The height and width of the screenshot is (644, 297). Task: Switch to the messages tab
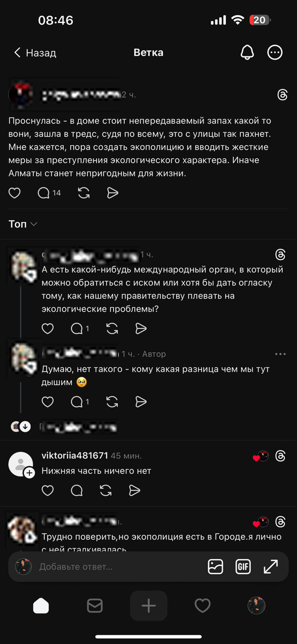tap(95, 605)
